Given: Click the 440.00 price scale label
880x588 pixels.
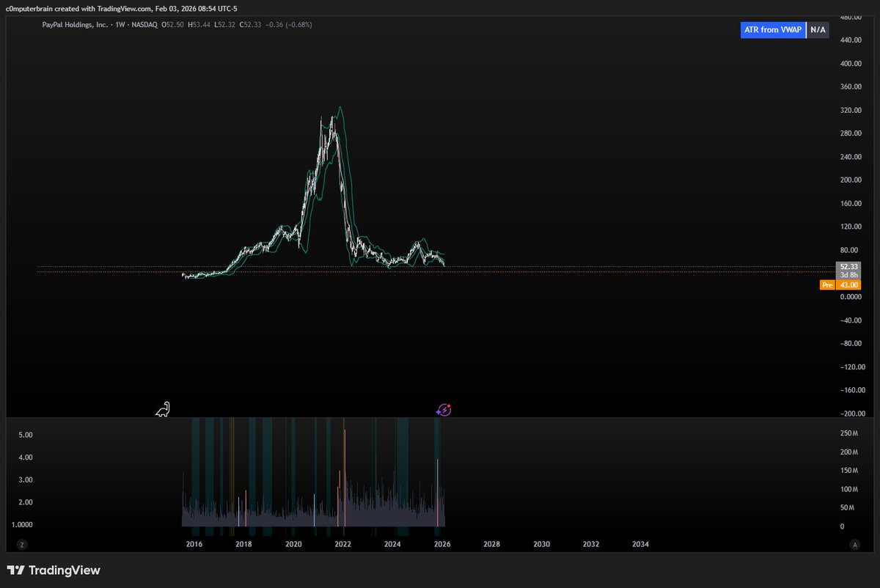Looking at the screenshot, I should (851, 40).
